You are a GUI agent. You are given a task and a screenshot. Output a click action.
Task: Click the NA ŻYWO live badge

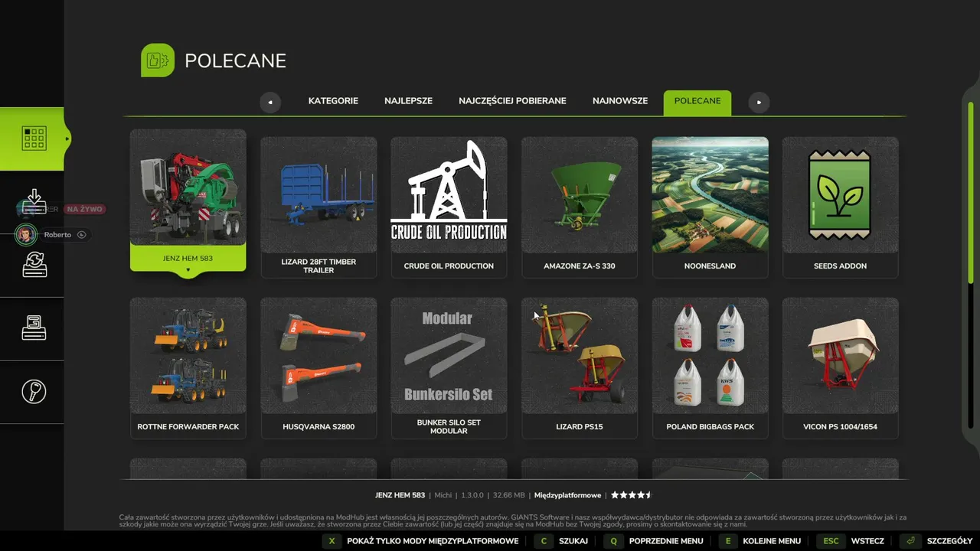[x=84, y=209]
